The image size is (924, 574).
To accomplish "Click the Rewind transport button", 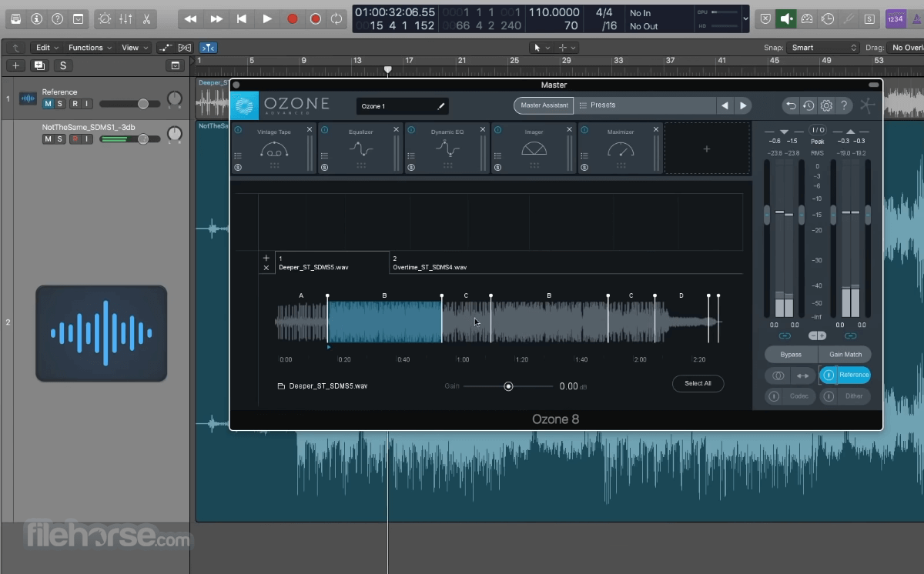I will pos(190,18).
